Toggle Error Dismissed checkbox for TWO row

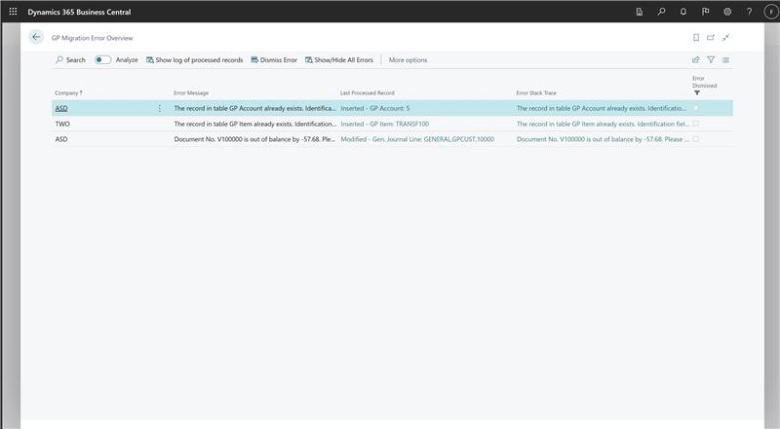click(x=696, y=123)
